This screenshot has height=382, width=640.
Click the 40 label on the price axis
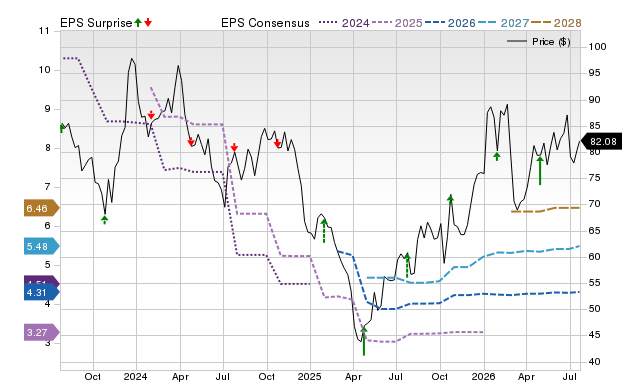tap(594, 362)
